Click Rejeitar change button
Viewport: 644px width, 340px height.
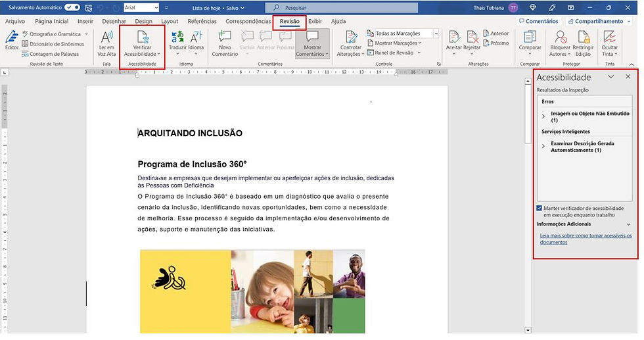(x=472, y=43)
